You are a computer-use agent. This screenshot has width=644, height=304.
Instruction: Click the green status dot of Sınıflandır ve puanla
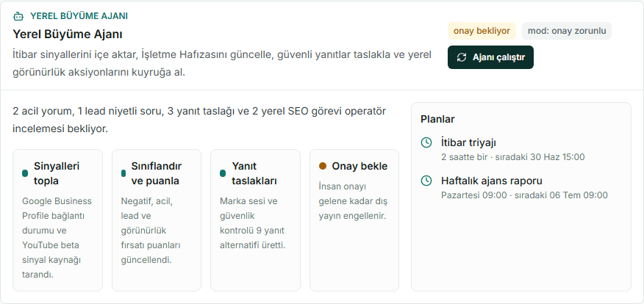click(124, 173)
